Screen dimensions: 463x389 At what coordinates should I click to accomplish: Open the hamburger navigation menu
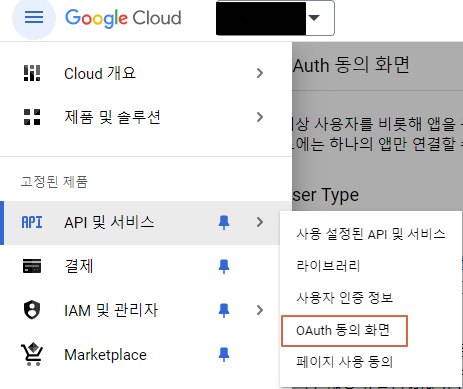point(34,17)
